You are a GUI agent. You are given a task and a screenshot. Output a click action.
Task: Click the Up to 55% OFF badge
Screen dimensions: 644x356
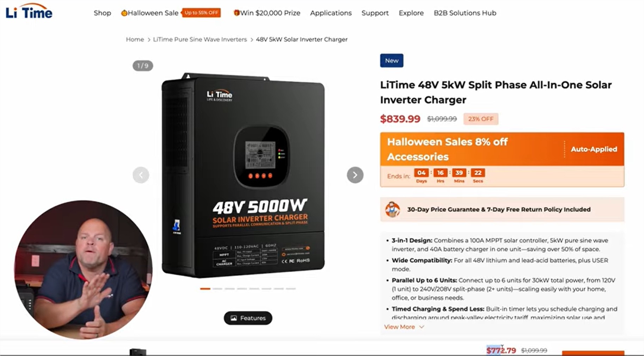(x=201, y=13)
